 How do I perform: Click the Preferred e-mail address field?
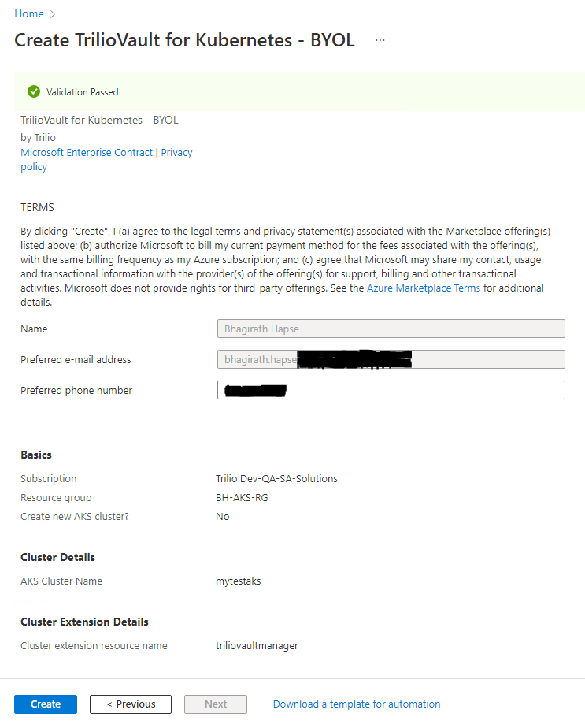coord(391,360)
